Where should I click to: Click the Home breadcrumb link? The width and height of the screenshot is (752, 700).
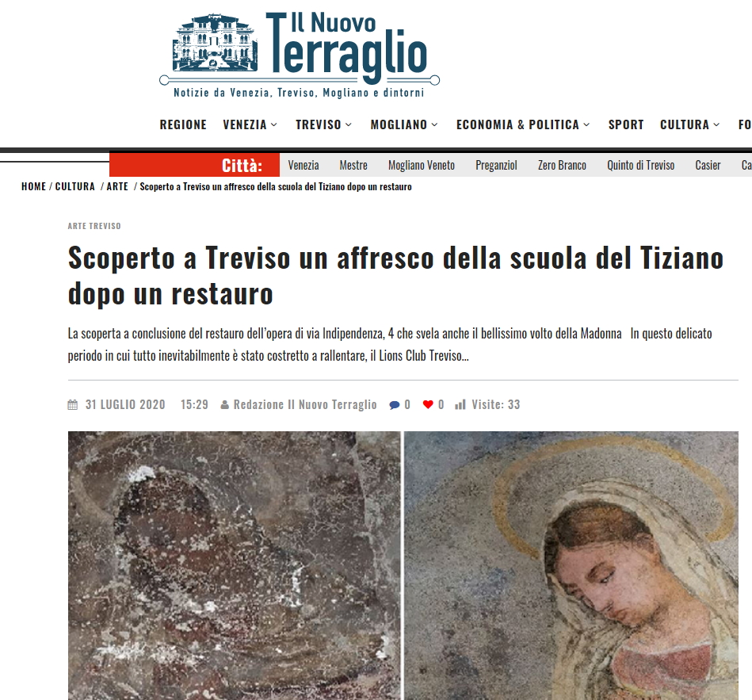click(33, 186)
